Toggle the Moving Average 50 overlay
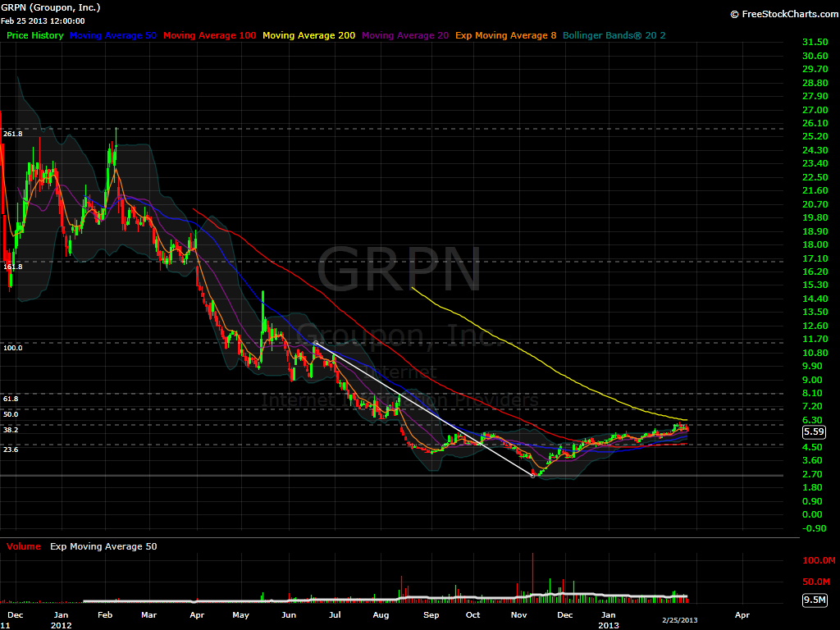The image size is (840, 630). point(113,35)
